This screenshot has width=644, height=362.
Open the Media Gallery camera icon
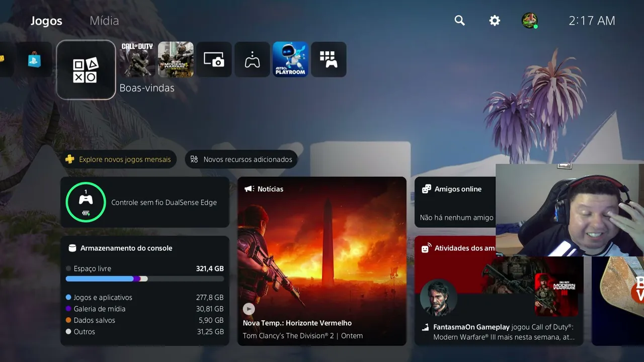(214, 59)
